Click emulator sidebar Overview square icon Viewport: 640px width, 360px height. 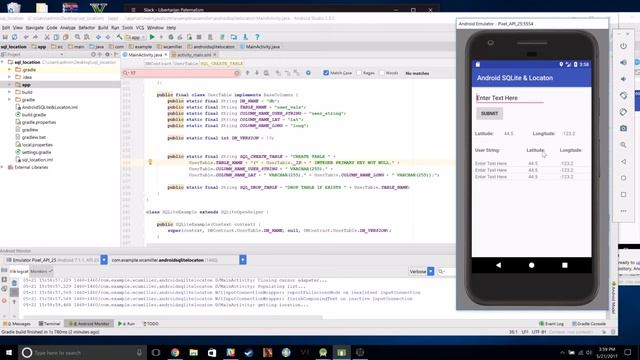tap(623, 194)
